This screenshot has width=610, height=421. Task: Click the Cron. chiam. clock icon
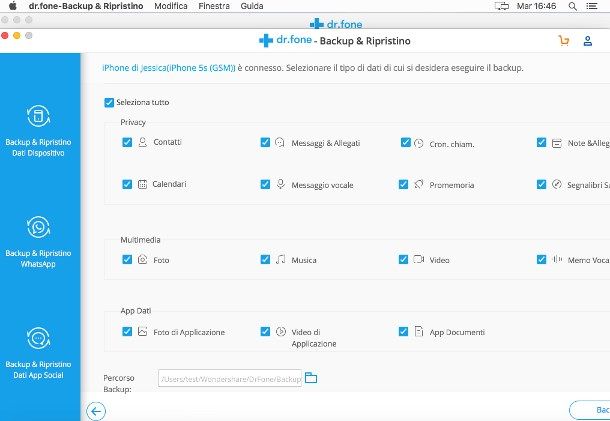tap(419, 144)
